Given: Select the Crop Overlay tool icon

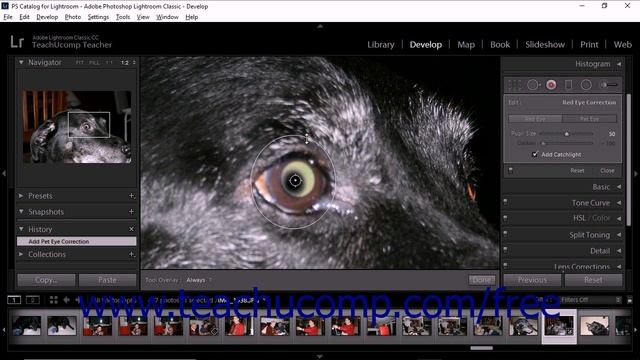Looking at the screenshot, I should [x=515, y=85].
